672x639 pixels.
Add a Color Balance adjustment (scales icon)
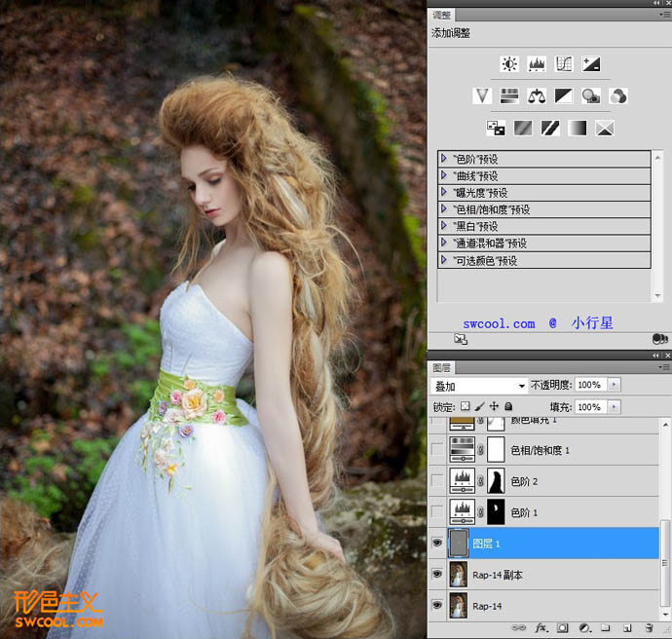tap(536, 95)
